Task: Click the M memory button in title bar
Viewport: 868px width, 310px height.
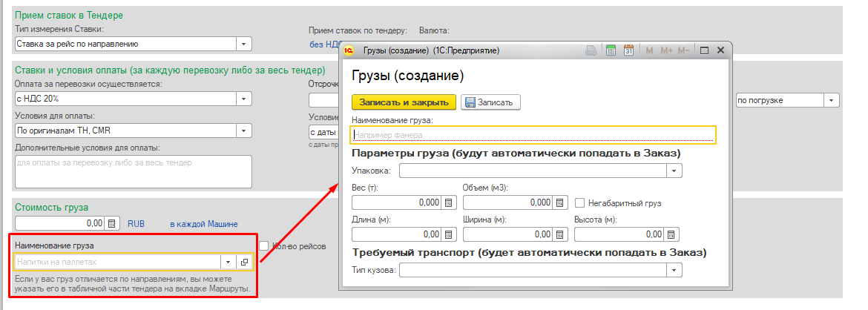Action: click(649, 50)
